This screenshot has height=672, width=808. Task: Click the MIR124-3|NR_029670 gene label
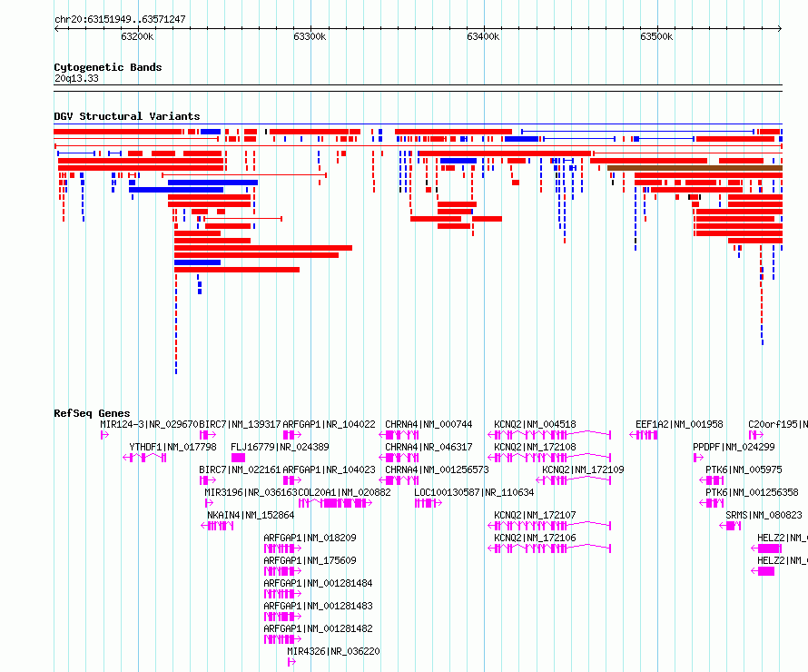click(150, 424)
